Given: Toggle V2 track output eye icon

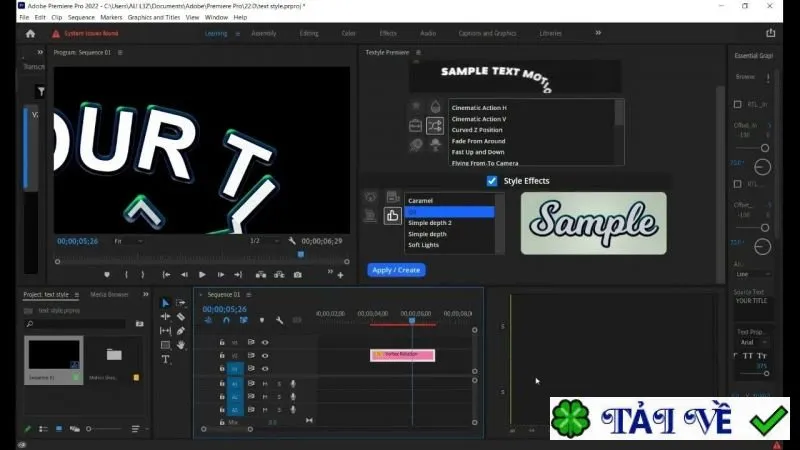Looking at the screenshot, I should 265,356.
